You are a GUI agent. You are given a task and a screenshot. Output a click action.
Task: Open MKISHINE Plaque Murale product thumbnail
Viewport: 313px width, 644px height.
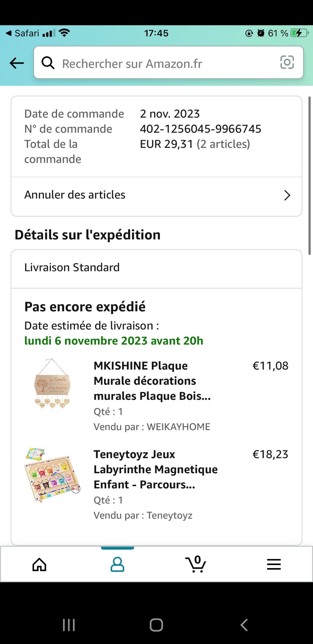pos(52,383)
